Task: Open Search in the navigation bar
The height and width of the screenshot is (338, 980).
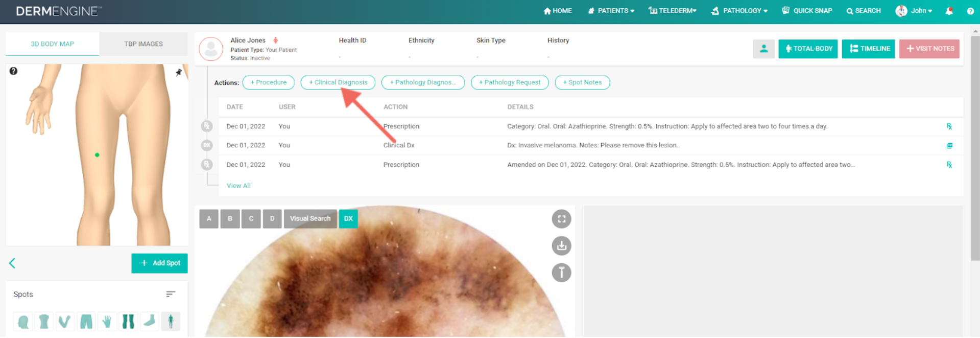Action: (x=864, y=11)
